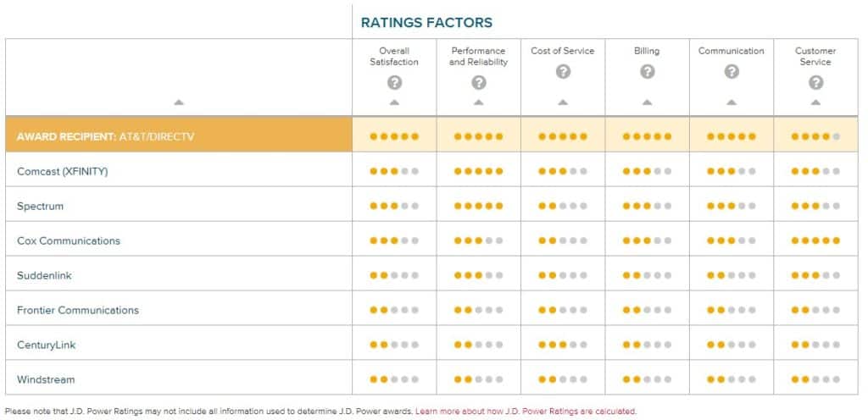Image resolution: width=868 pixels, height=420 pixels.
Task: Select the Comcast (XFINITY) provider row
Action: 431,171
